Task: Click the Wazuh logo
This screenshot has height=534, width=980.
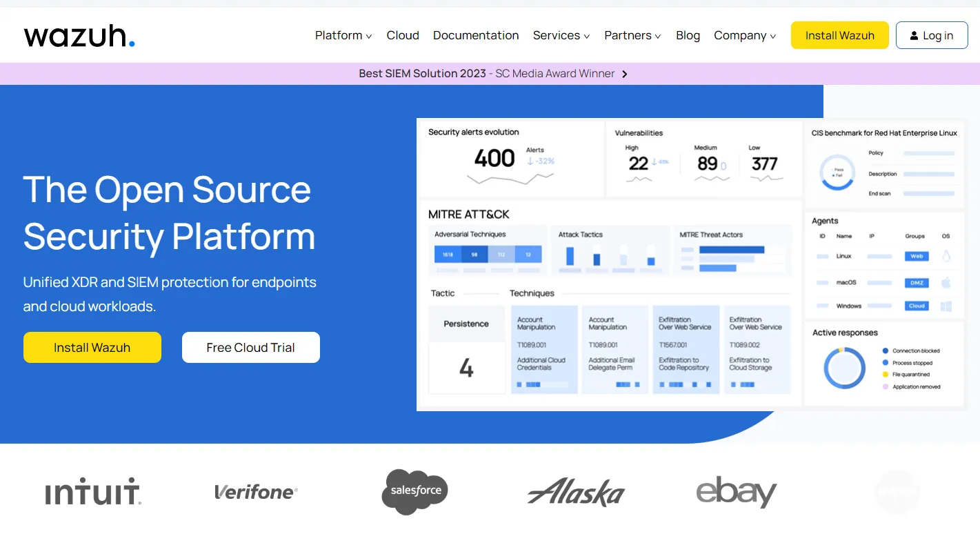Action: (79, 36)
